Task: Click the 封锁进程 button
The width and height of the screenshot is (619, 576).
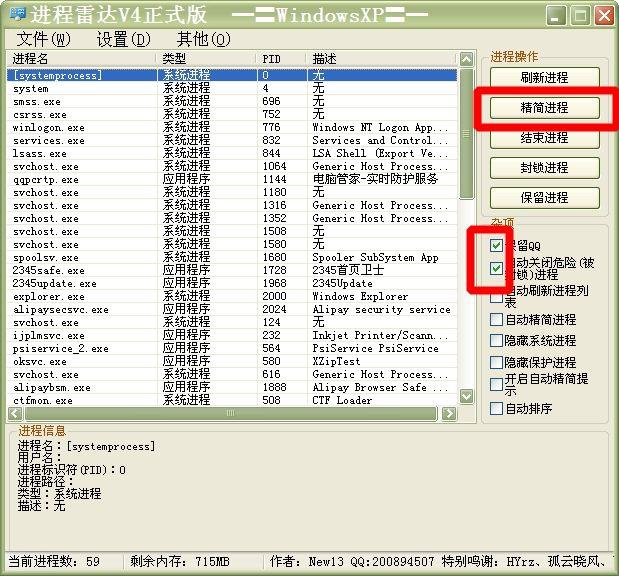Action: (544, 167)
